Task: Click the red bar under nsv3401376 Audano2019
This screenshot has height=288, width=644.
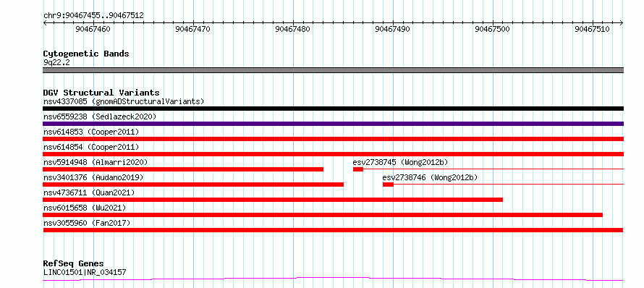Action: 193,185
